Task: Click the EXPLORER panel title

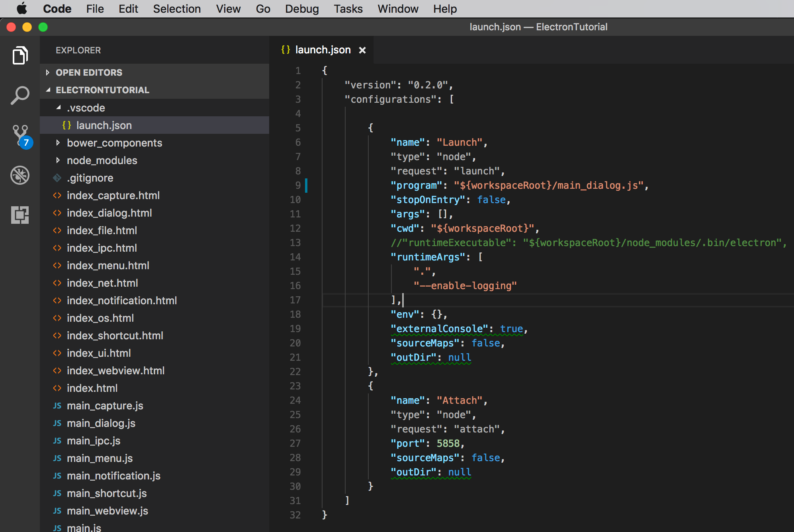Action: pyautogui.click(x=78, y=50)
